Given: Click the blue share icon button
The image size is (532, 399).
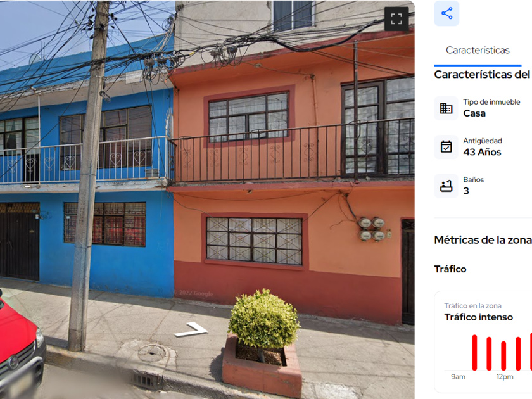Looking at the screenshot, I should (x=446, y=13).
